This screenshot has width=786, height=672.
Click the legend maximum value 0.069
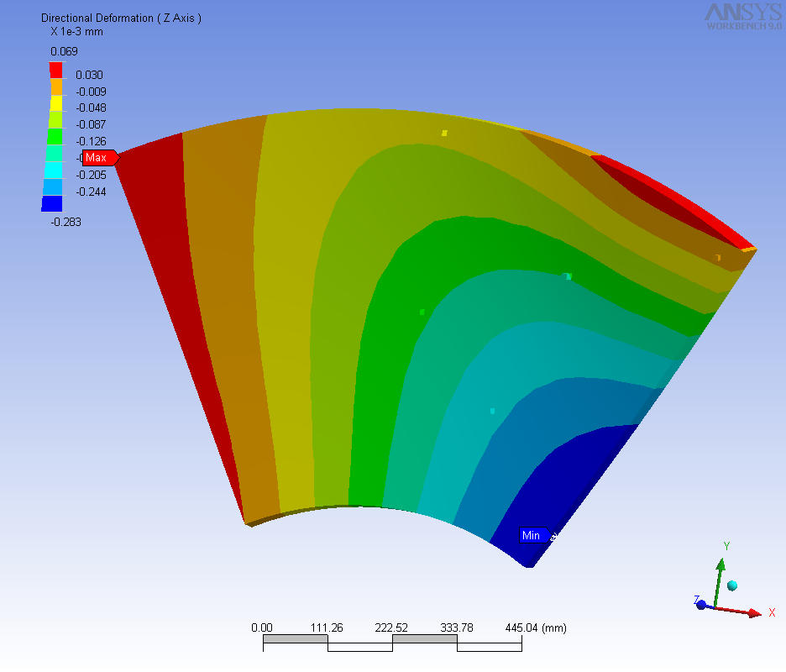[64, 51]
